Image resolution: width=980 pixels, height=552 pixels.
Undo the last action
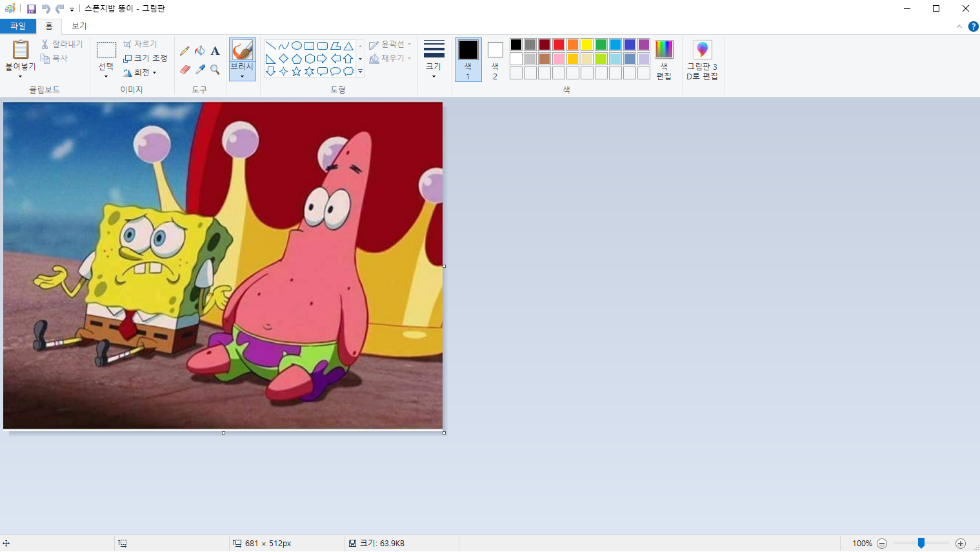[x=46, y=9]
